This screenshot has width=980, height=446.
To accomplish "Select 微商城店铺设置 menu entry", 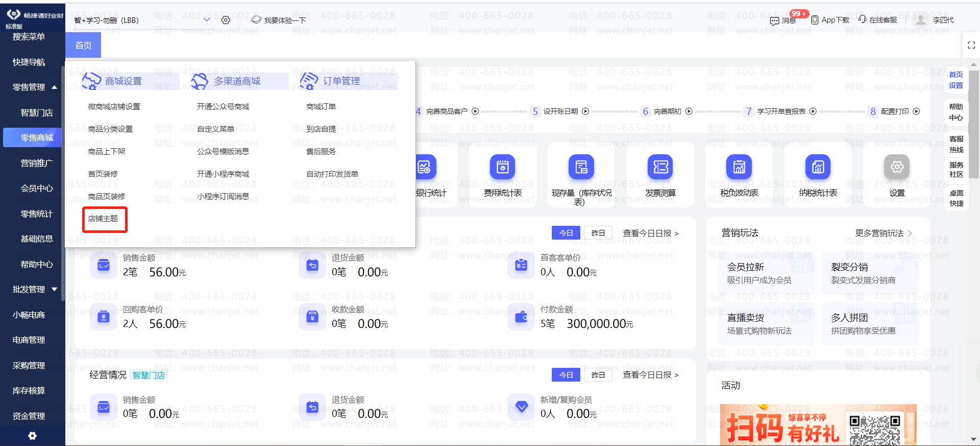I will point(114,107).
